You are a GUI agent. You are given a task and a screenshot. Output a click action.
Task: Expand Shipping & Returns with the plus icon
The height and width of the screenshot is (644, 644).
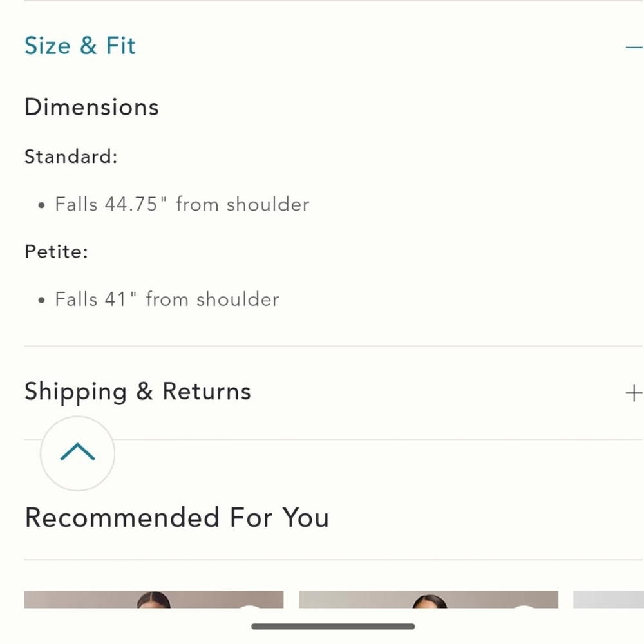(634, 393)
